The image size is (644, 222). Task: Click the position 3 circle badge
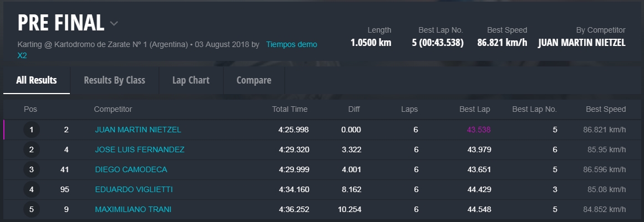click(32, 170)
